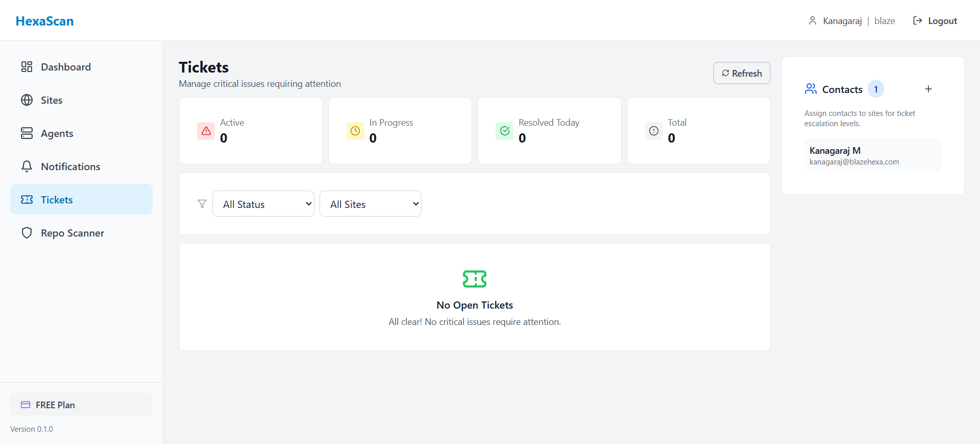980x444 pixels.
Task: Open Notifications section
Action: point(81,167)
